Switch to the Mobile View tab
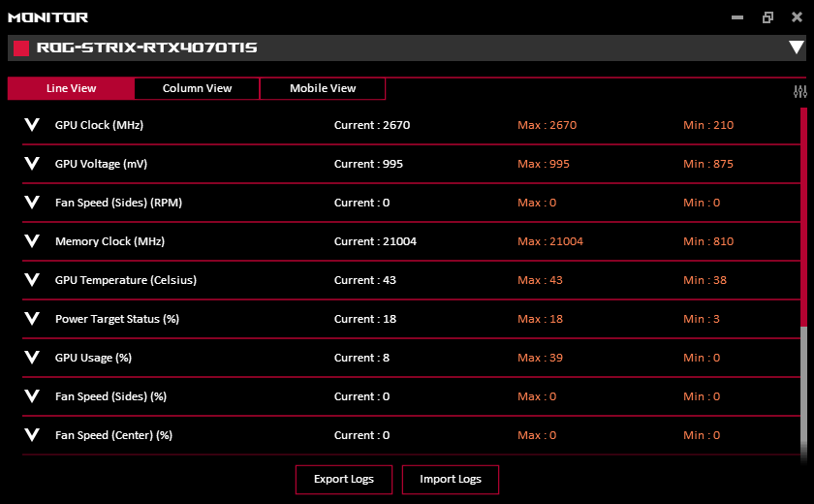The width and height of the screenshot is (814, 504). 323,88
